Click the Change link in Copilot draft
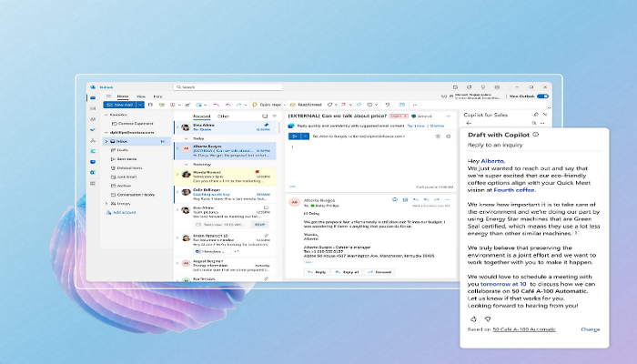 (591, 329)
